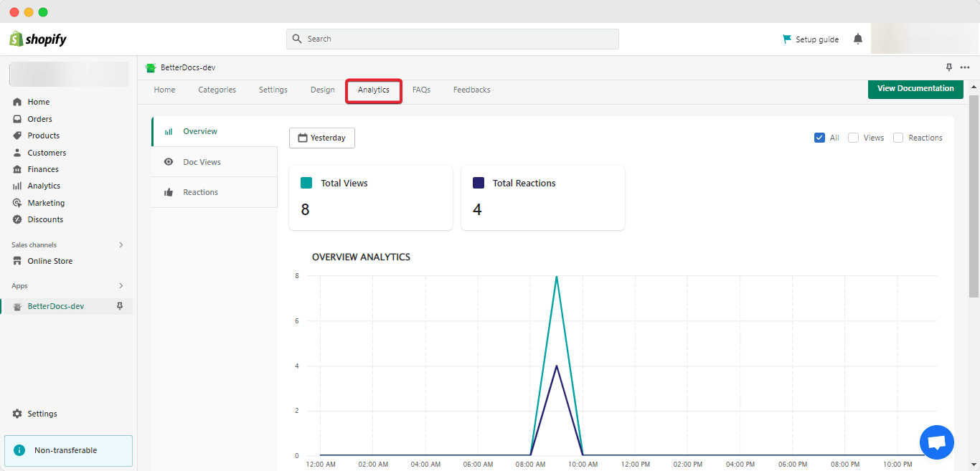Click the Setup guide flag icon

787,39
